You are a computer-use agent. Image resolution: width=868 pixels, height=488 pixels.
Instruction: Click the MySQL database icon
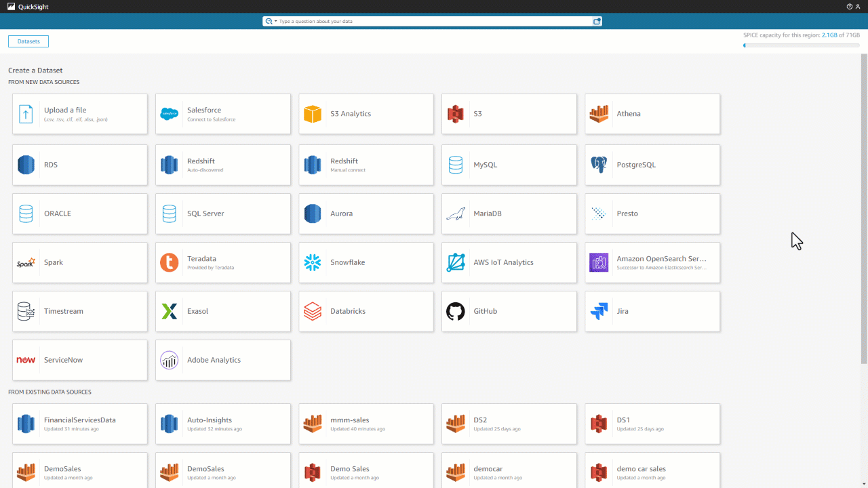[456, 165]
